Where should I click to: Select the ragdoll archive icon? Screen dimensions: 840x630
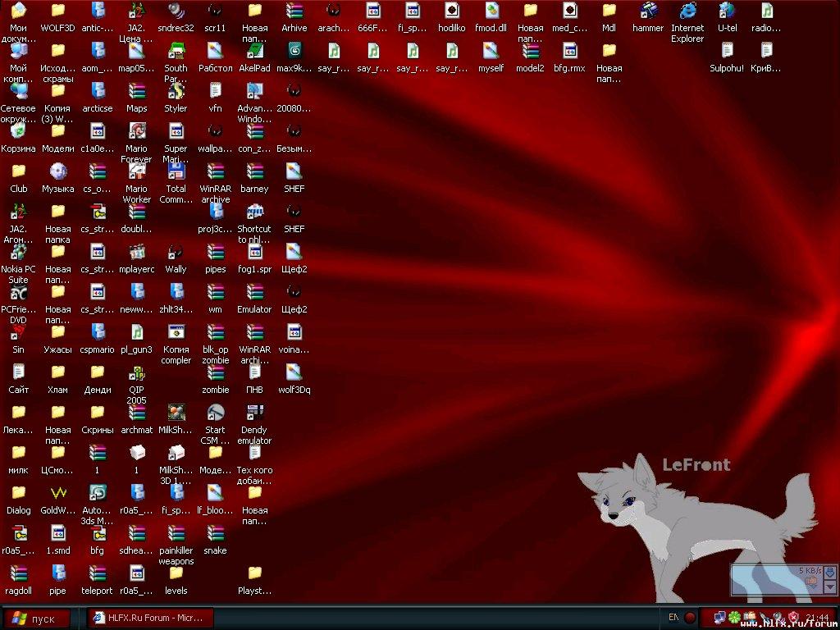(x=18, y=573)
